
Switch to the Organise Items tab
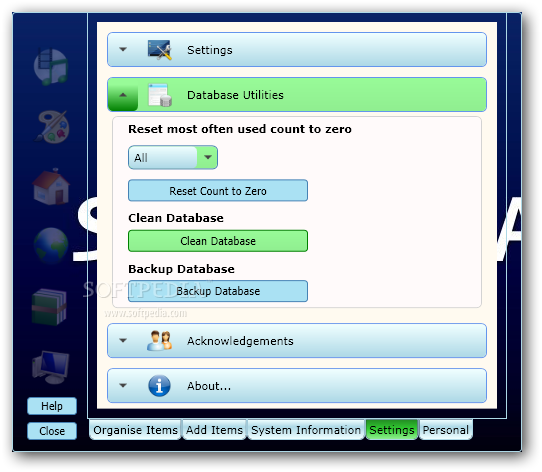(x=135, y=430)
